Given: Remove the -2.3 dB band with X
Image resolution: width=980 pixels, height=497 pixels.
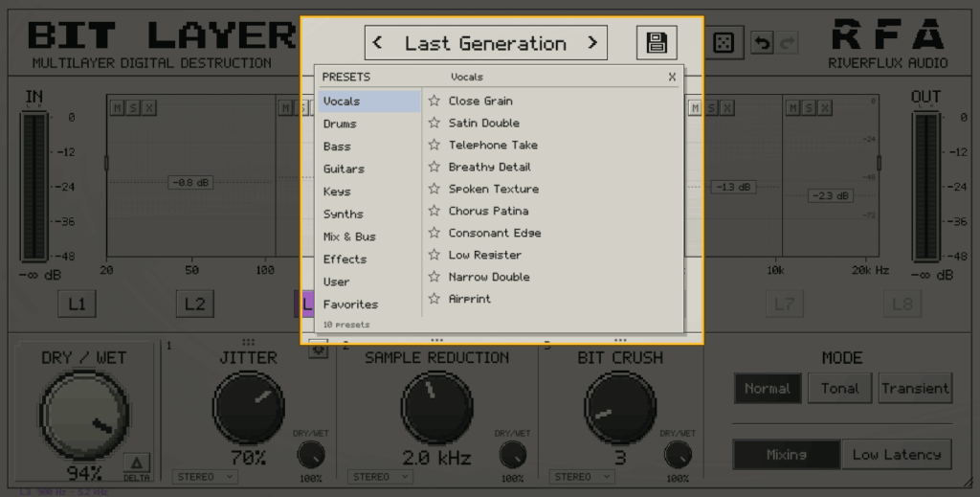Looking at the screenshot, I should pyautogui.click(x=825, y=108).
